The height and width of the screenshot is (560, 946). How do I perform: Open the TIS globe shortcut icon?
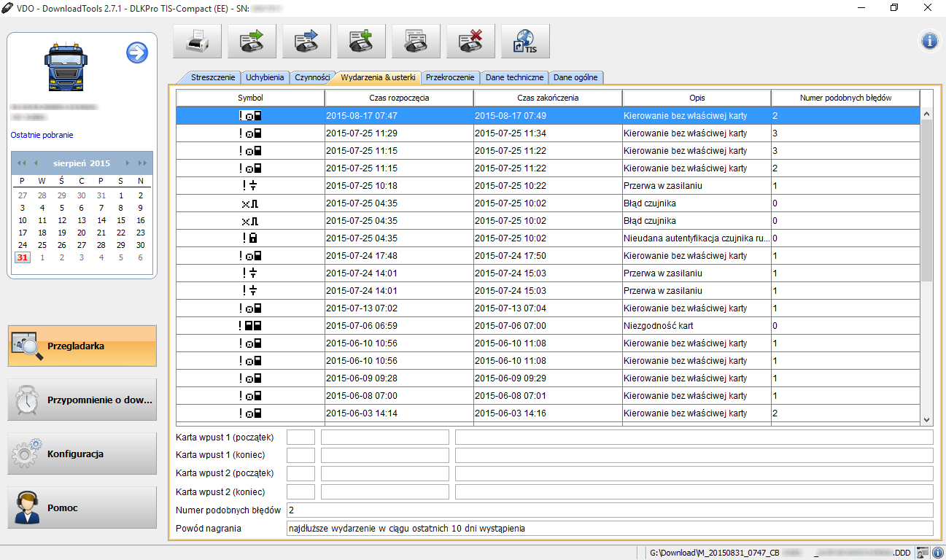click(525, 42)
